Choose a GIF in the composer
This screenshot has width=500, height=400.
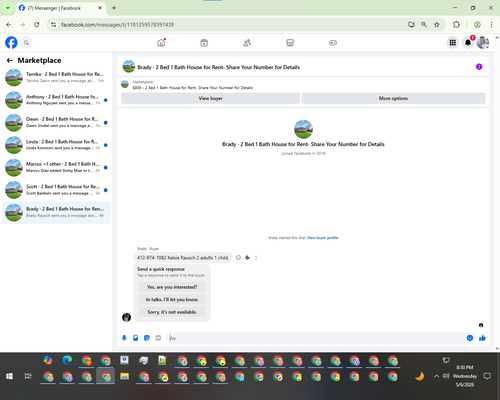(158, 338)
